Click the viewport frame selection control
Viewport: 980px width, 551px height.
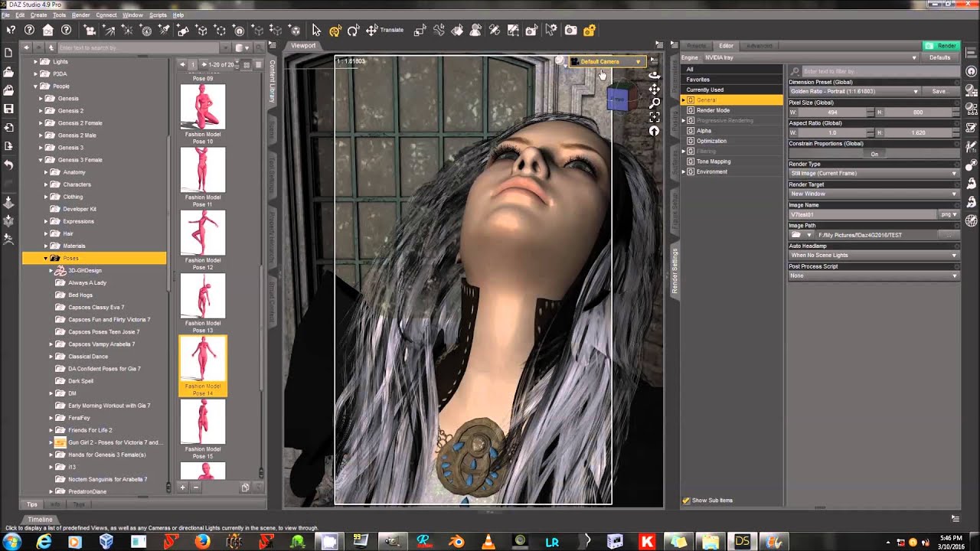pyautogui.click(x=654, y=117)
